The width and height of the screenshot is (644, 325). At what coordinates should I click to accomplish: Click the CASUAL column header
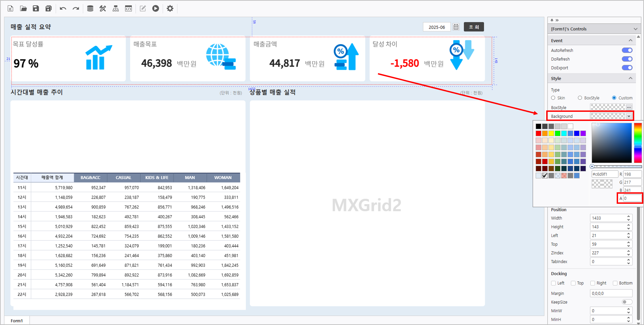click(123, 177)
